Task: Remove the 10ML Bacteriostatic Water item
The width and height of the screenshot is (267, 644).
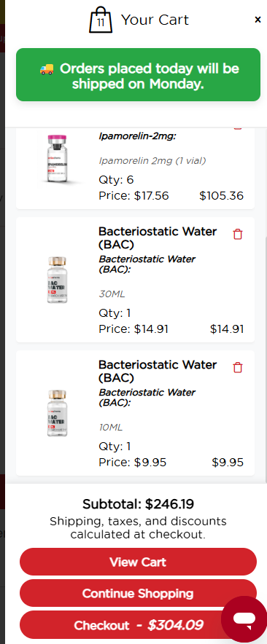Action: coord(237,367)
